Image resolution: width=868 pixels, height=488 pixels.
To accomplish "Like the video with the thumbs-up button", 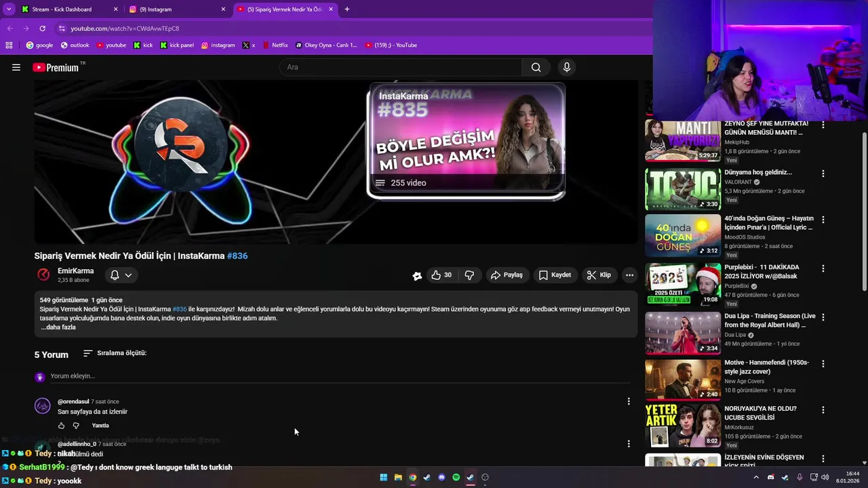I will click(x=441, y=275).
